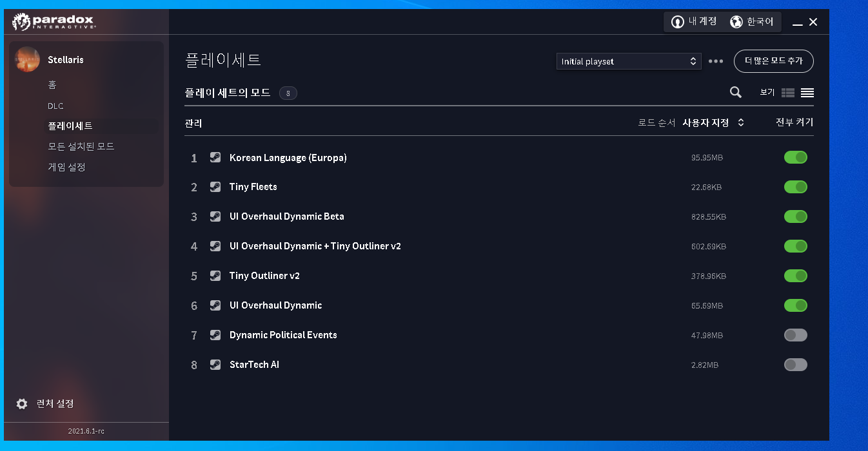Disable the Tiny Fleets mod toggle
Screen dimensions: 868x451
(796, 187)
